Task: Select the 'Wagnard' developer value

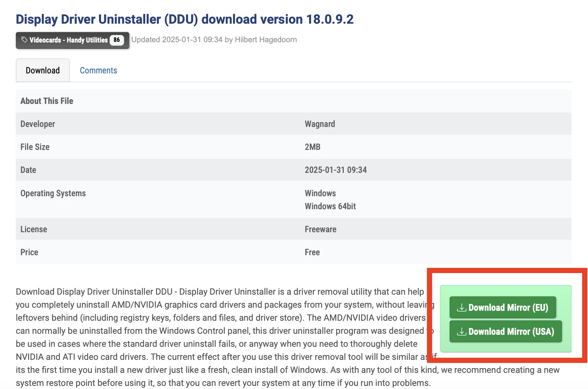Action: point(320,124)
